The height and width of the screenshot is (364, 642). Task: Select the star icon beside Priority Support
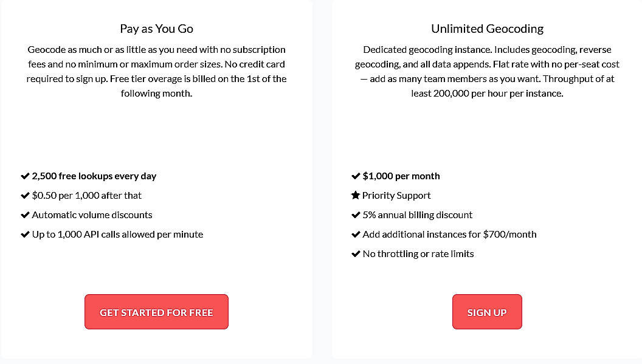(356, 195)
